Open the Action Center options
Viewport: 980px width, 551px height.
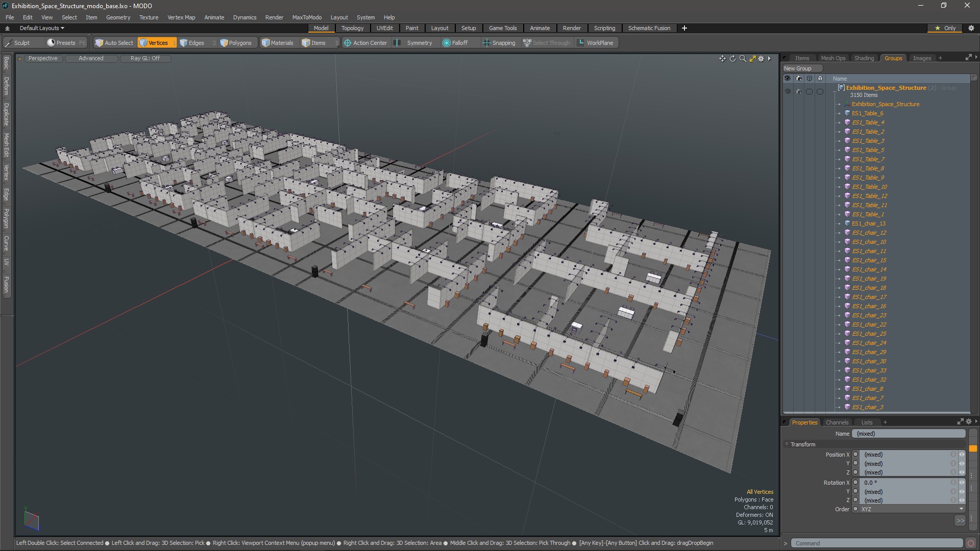pos(365,43)
